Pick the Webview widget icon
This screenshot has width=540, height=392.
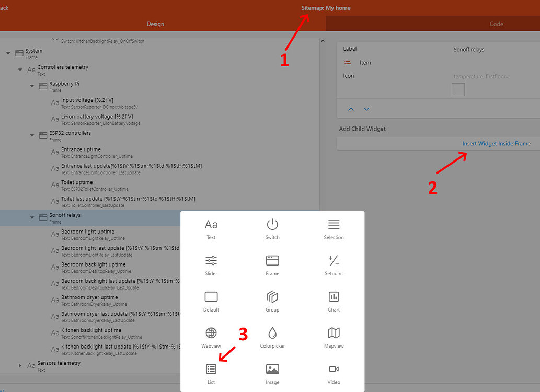pos(211,333)
